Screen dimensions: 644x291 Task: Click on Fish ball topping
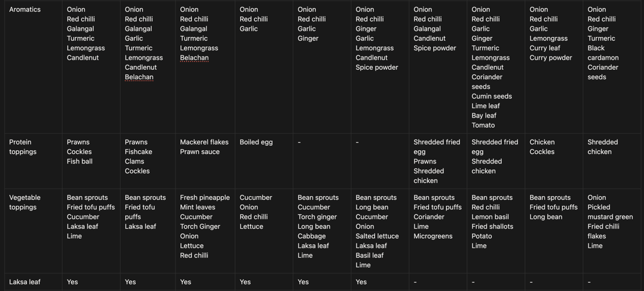79,162
